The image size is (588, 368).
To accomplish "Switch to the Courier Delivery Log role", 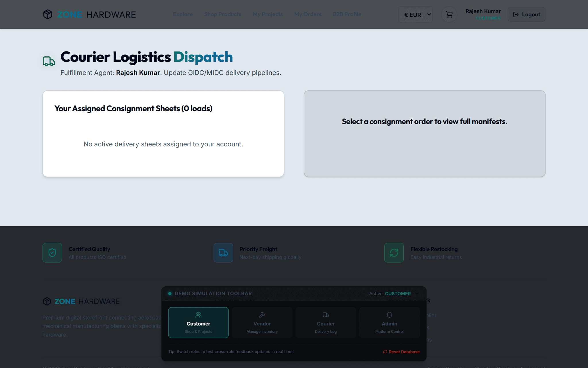I will click(x=326, y=323).
